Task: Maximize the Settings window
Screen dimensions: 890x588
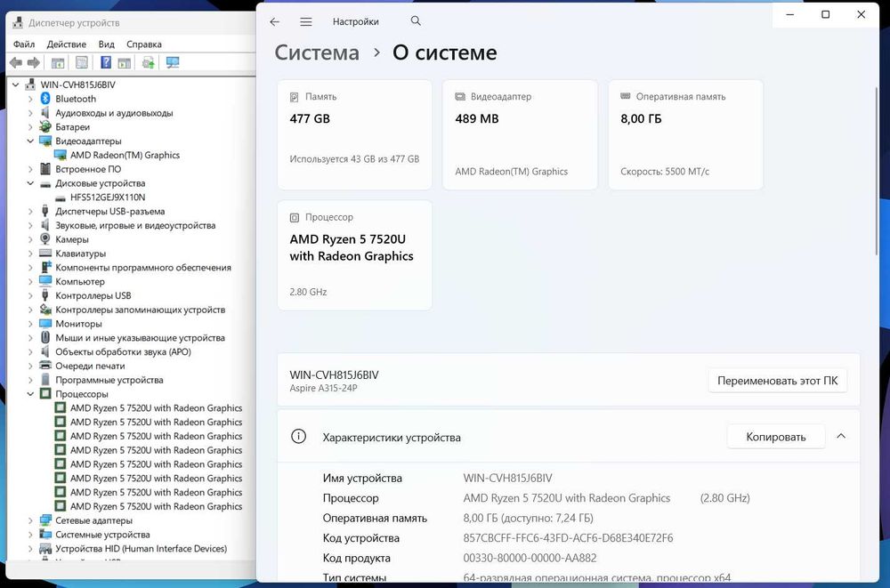Action: [825, 14]
